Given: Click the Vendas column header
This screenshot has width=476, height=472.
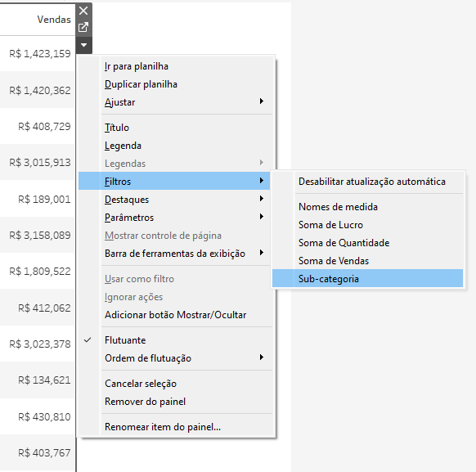Looking at the screenshot, I should pos(54,20).
